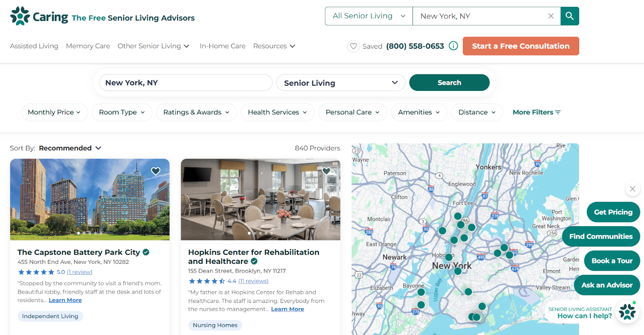644x335 pixels.
Task: Open the 11 reviews link for Hopkins Center
Action: pos(253,281)
